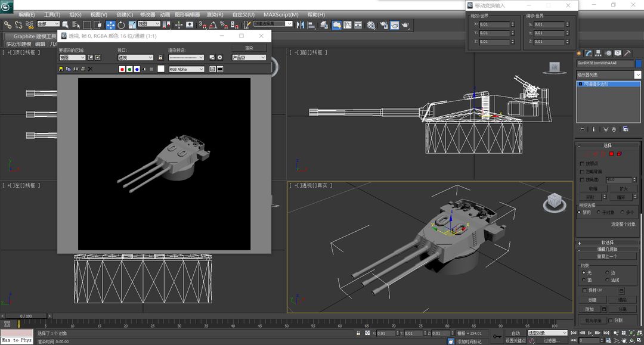Open the RGB Alpha channel dropdown
This screenshot has height=345, width=644.
(187, 69)
